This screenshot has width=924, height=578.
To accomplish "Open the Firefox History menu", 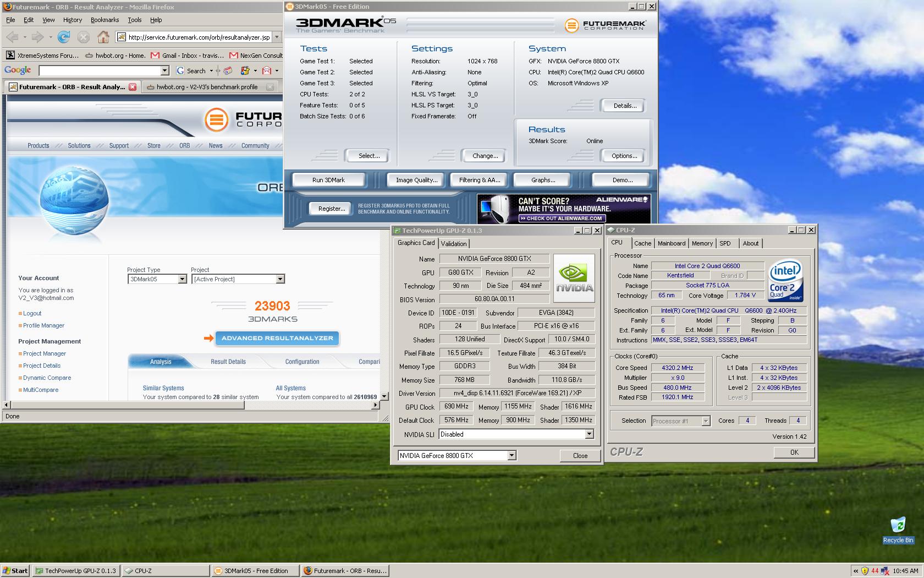I will point(72,20).
